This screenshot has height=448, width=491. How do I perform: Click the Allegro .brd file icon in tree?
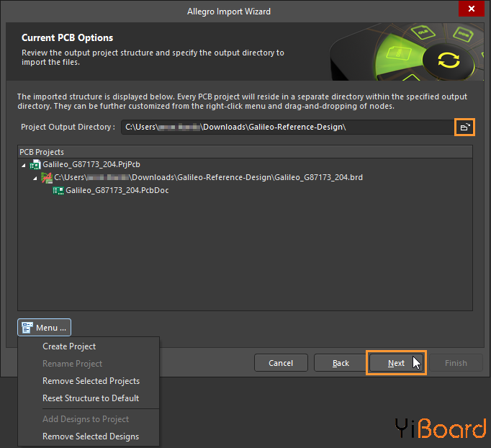[x=47, y=178]
